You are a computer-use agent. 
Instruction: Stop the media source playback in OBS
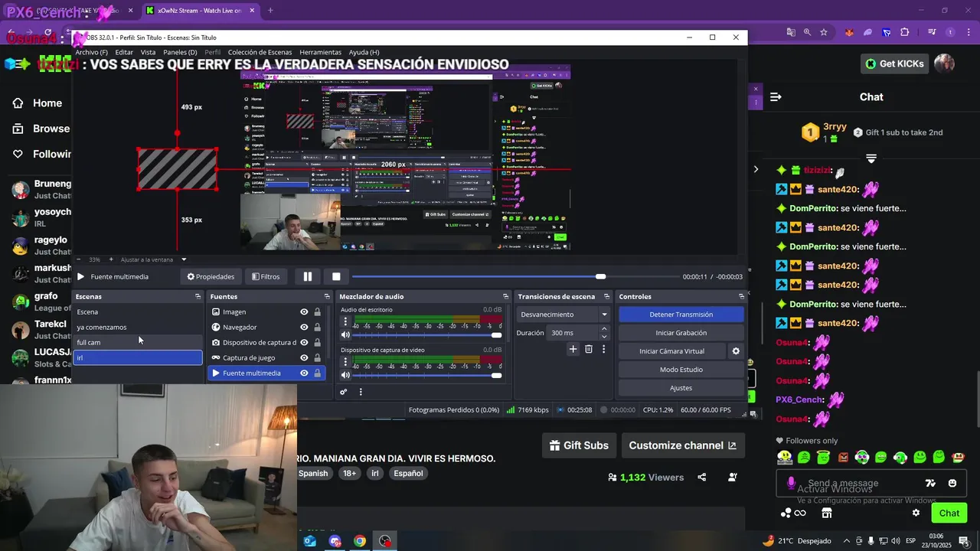(336, 276)
